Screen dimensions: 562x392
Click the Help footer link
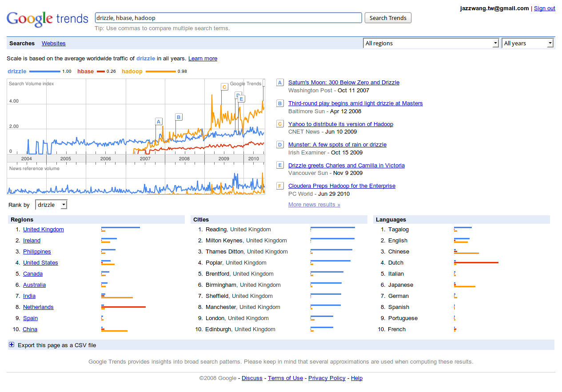(x=357, y=378)
